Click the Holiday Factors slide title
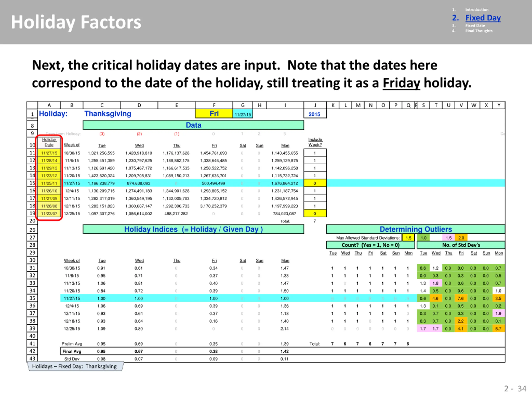The height and width of the screenshot is (399, 532). click(x=76, y=22)
